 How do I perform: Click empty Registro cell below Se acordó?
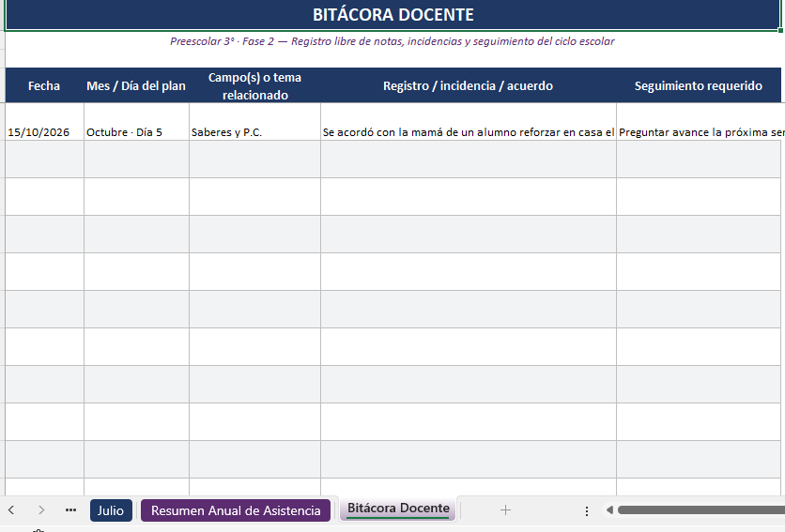pyautogui.click(x=469, y=160)
